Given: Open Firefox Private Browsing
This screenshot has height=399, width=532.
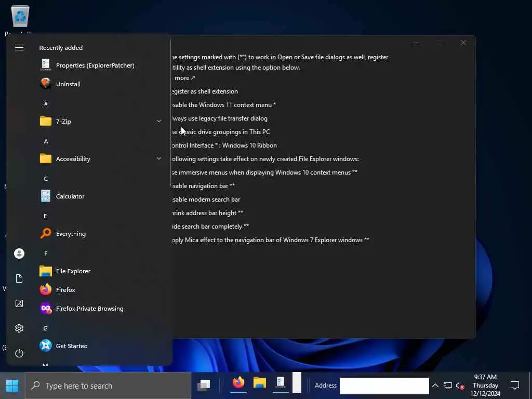Looking at the screenshot, I should coord(89,309).
